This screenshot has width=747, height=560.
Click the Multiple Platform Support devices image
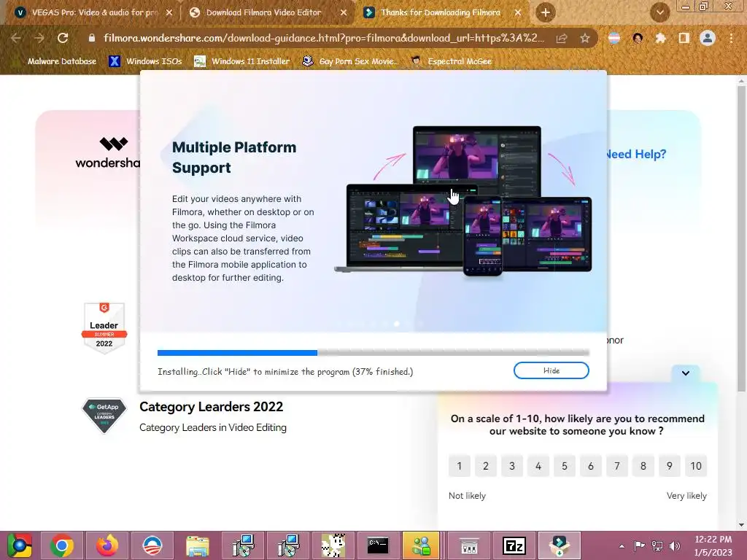pyautogui.click(x=463, y=201)
